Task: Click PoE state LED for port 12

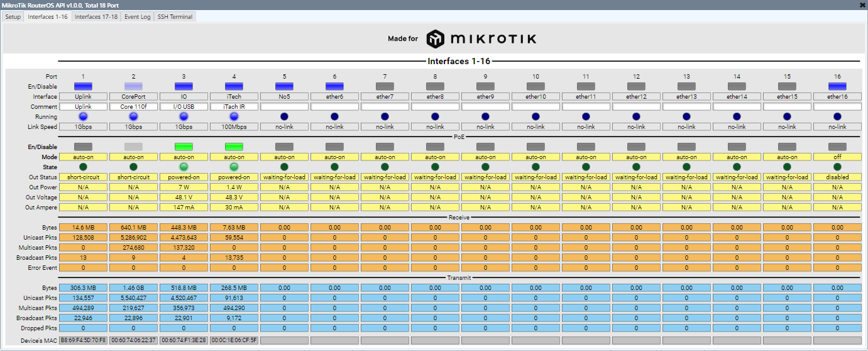Action: [x=636, y=167]
